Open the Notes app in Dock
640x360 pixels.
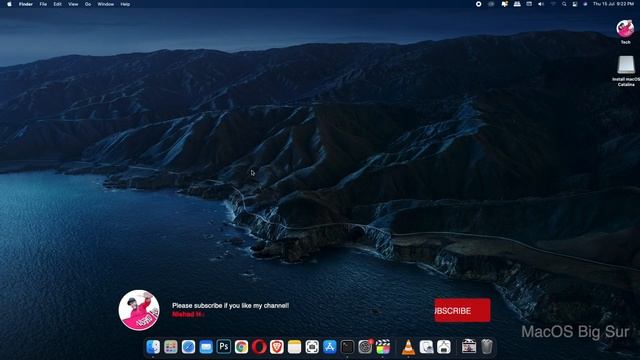click(x=294, y=347)
